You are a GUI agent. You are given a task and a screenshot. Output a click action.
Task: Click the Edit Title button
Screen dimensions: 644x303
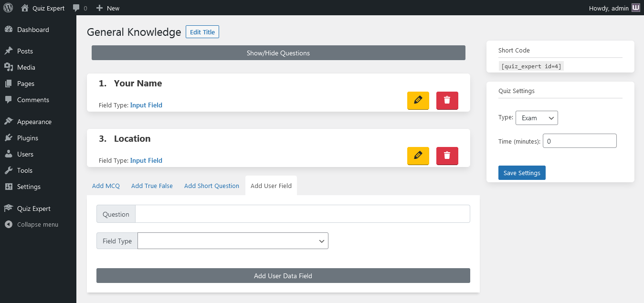point(202,32)
